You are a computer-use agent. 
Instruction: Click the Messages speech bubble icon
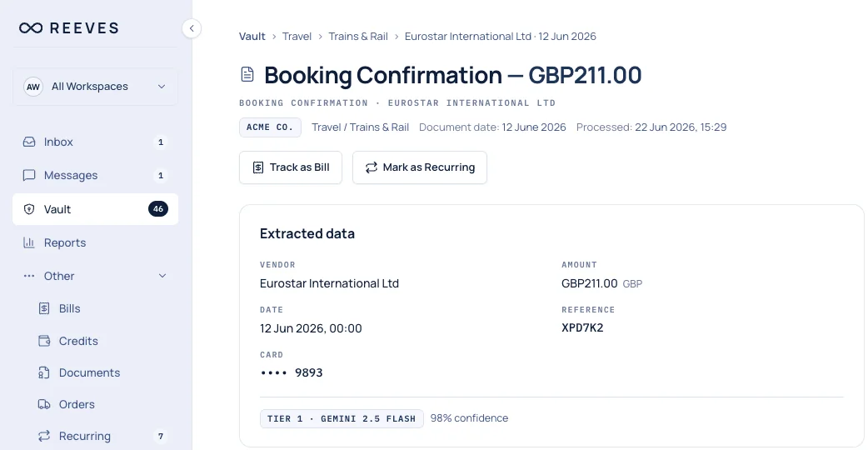click(x=29, y=176)
